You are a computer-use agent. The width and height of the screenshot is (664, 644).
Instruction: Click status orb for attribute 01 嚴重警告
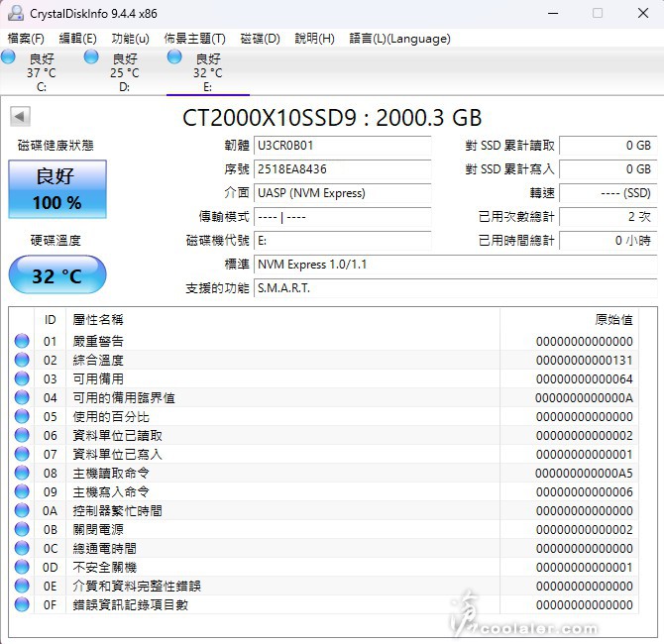tap(22, 342)
